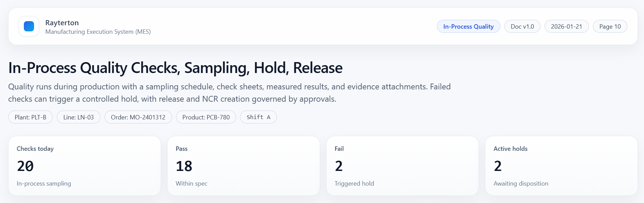Click the Doc v1.0 badge

(522, 27)
